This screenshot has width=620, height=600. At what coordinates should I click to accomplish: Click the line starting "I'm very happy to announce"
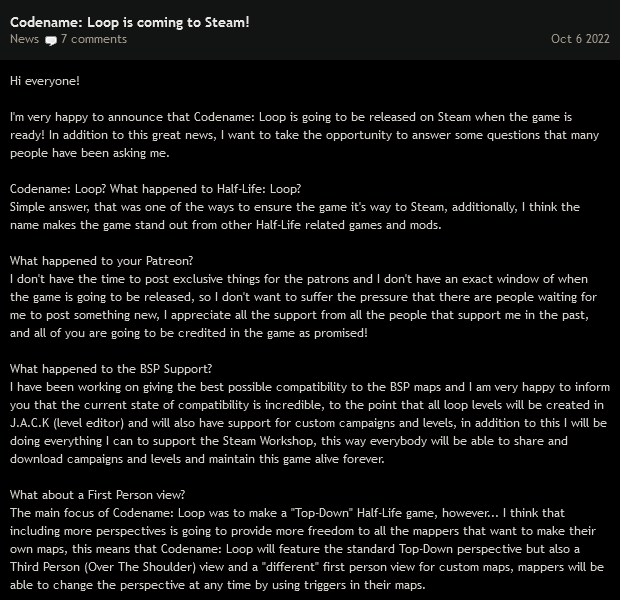(300, 117)
